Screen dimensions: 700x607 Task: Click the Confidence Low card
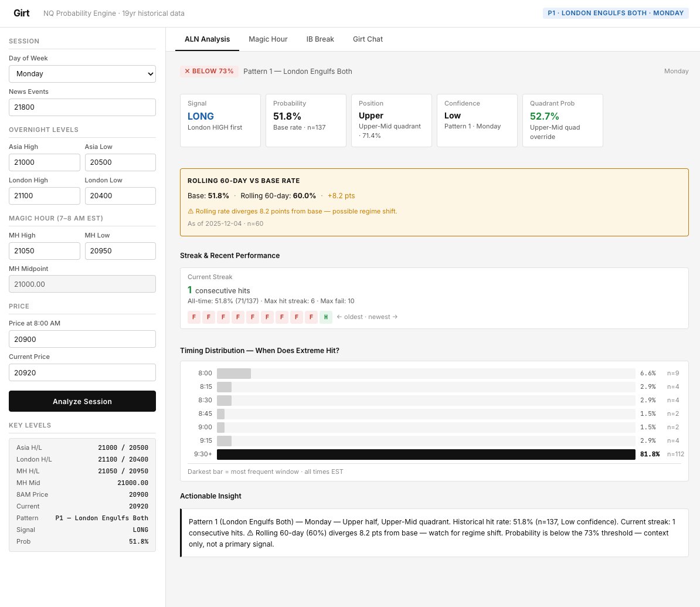tap(477, 120)
